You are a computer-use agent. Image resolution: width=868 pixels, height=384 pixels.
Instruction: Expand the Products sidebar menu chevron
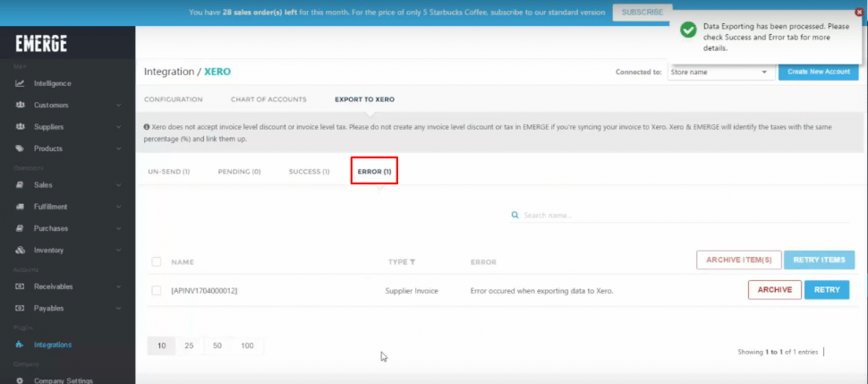point(118,149)
